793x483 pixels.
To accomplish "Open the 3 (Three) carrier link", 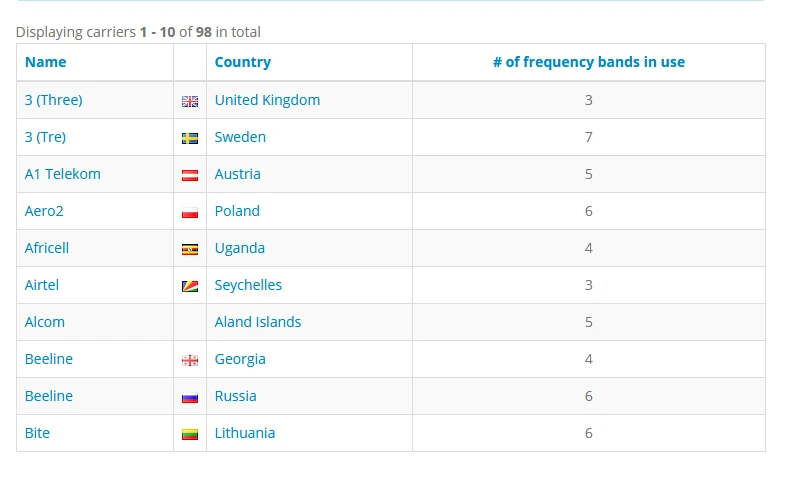I will (x=54, y=100).
